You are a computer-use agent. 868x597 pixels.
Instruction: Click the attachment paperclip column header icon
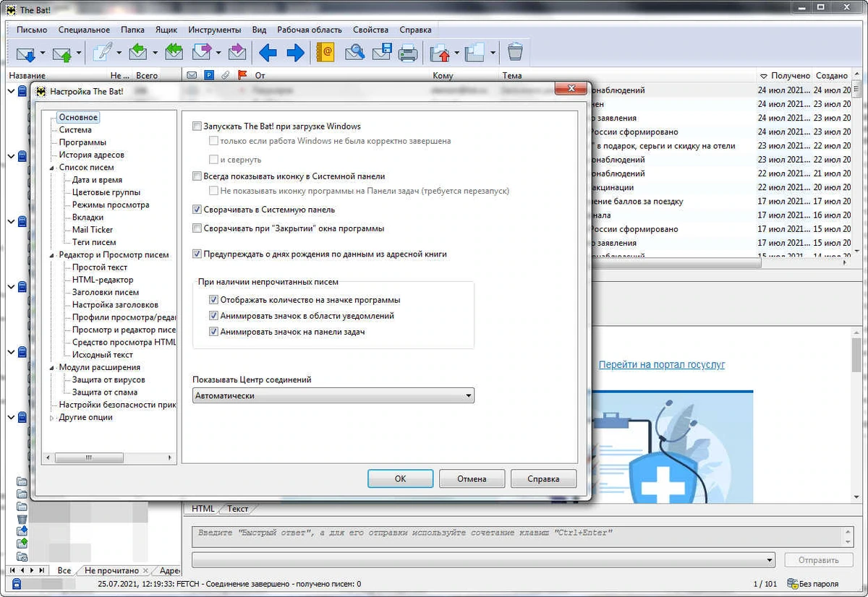point(225,75)
